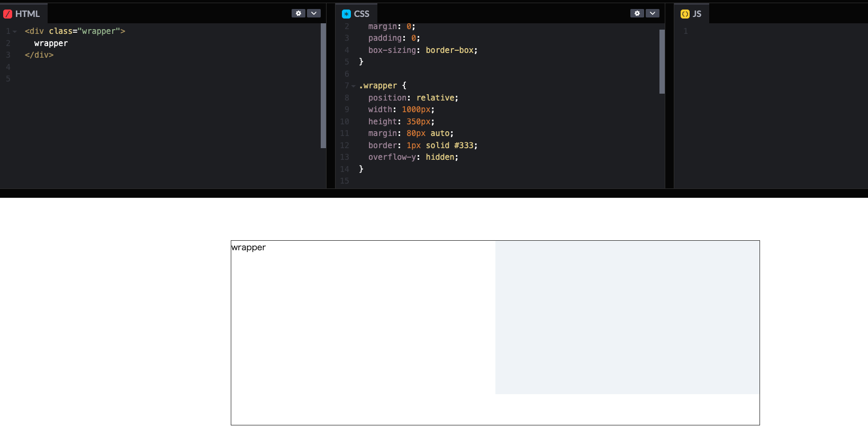868x436 pixels.
Task: Click the CSS editor vertical scrollbar
Action: (x=662, y=62)
